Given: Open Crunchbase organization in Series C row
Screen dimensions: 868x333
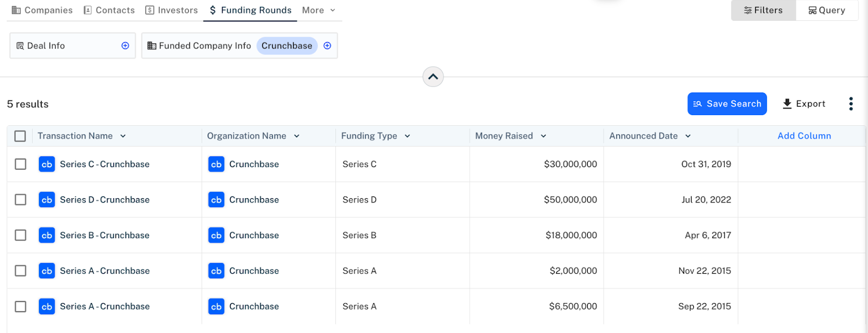Looking at the screenshot, I should tap(254, 164).
